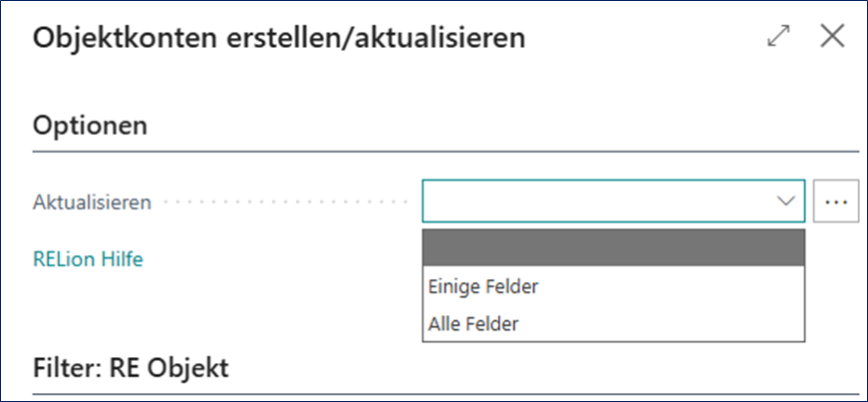Collapse the Optionen section header
The image size is (868, 402).
pyautogui.click(x=91, y=127)
